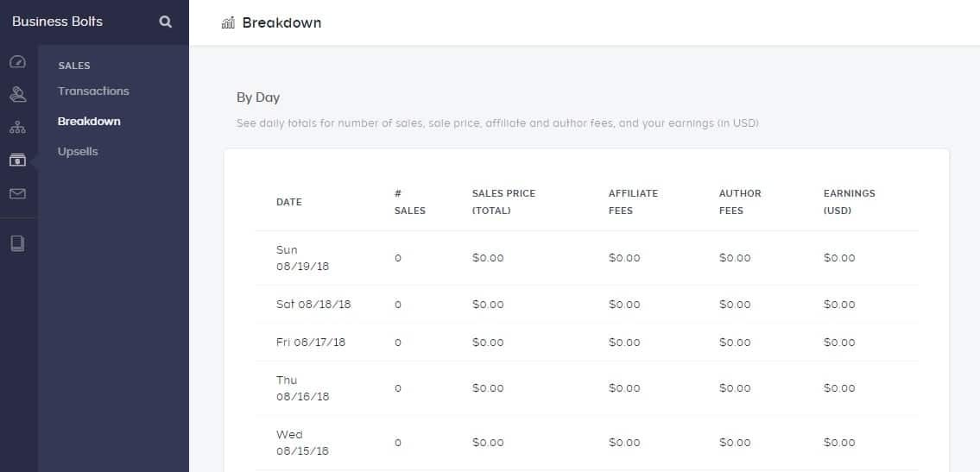Click the DATE column header
980x472 pixels.
[x=289, y=202]
